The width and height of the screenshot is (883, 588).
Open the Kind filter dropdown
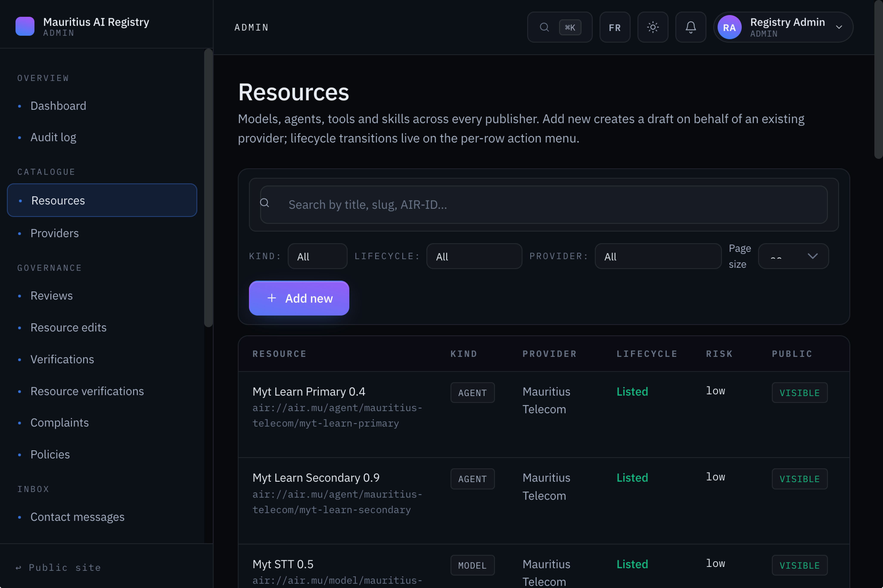tap(317, 256)
